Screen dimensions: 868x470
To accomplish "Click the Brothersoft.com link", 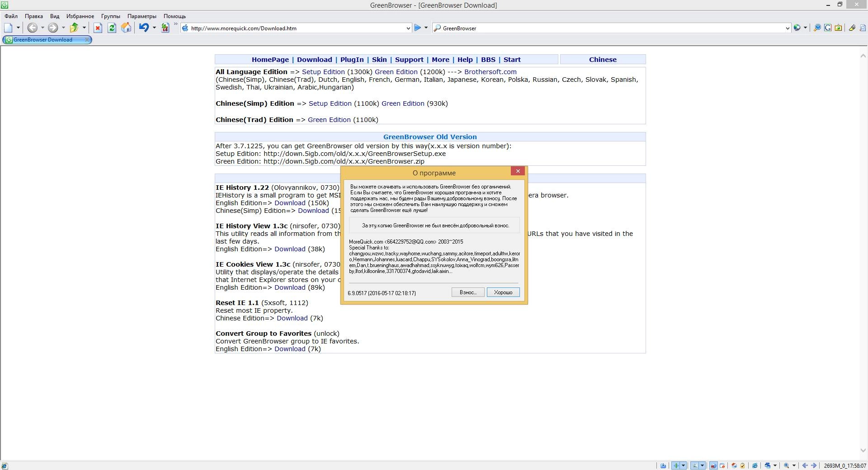I will (x=491, y=72).
